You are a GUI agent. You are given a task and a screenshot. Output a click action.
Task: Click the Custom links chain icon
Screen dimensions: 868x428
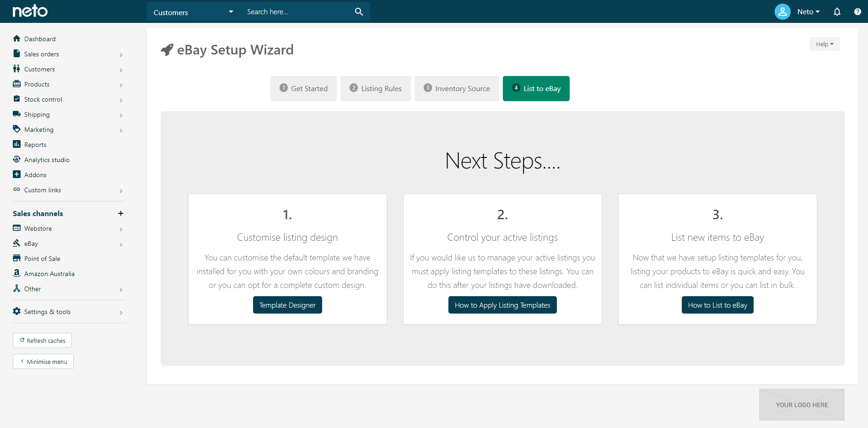pyautogui.click(x=17, y=190)
